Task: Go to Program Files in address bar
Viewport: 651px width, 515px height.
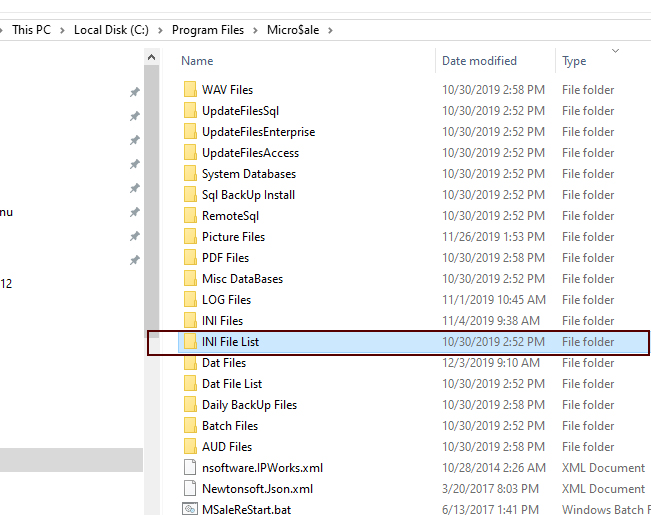Action: coord(207,30)
